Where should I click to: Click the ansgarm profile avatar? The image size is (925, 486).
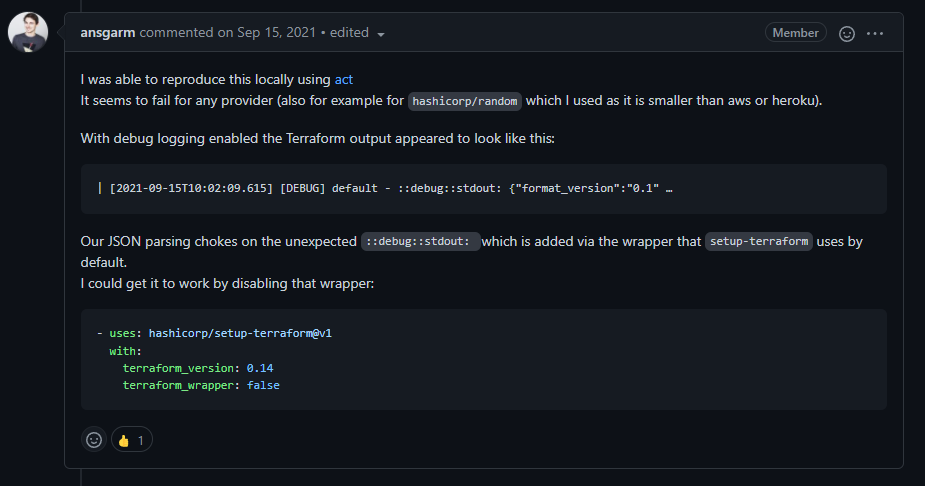(28, 32)
